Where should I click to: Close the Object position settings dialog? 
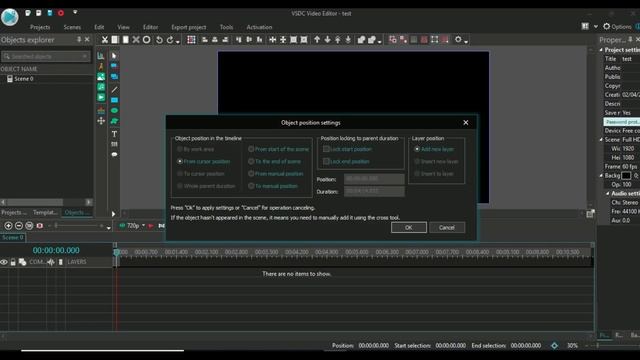pos(466,122)
